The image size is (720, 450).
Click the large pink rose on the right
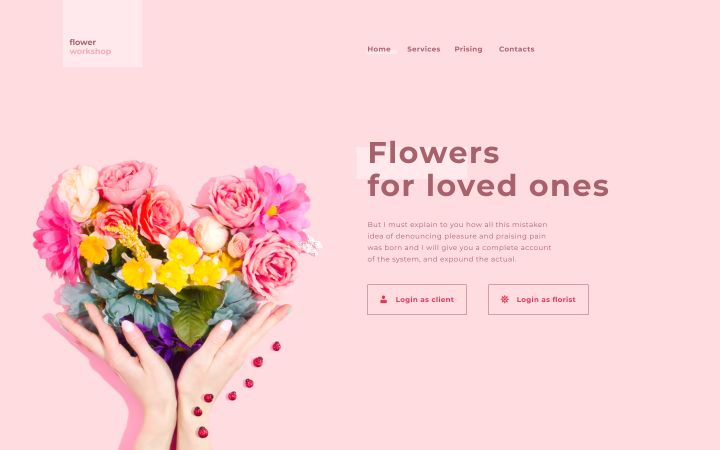point(271,265)
